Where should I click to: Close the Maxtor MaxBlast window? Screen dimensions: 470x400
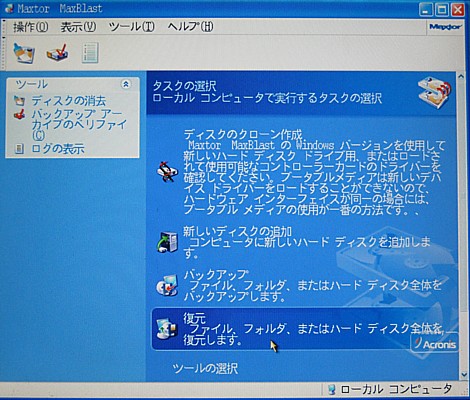coord(458,9)
